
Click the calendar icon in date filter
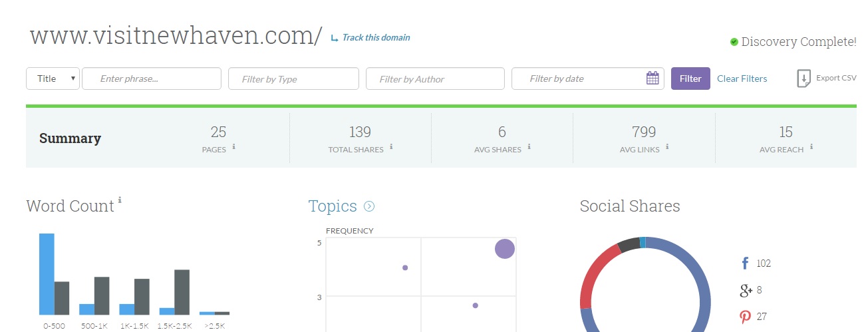tap(652, 79)
